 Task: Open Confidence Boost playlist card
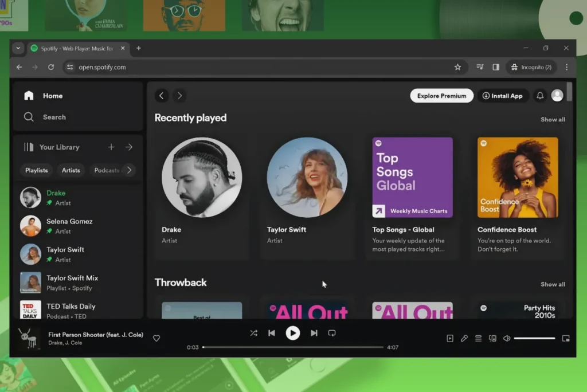[x=518, y=195]
